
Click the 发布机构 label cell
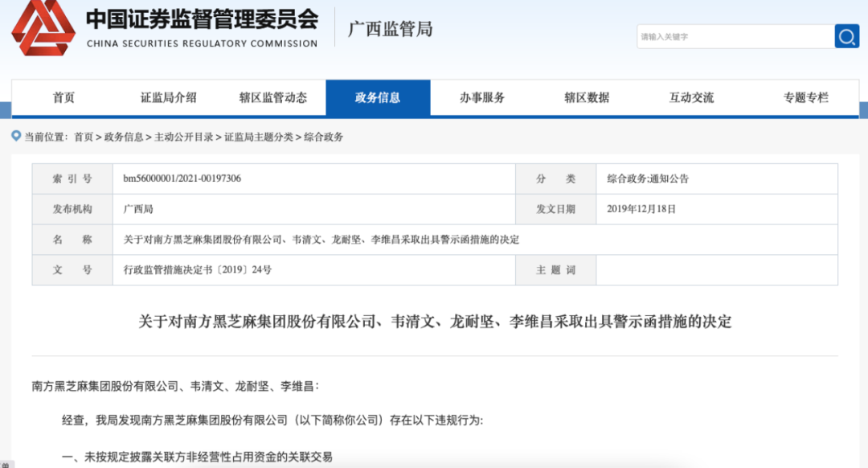[x=72, y=209]
